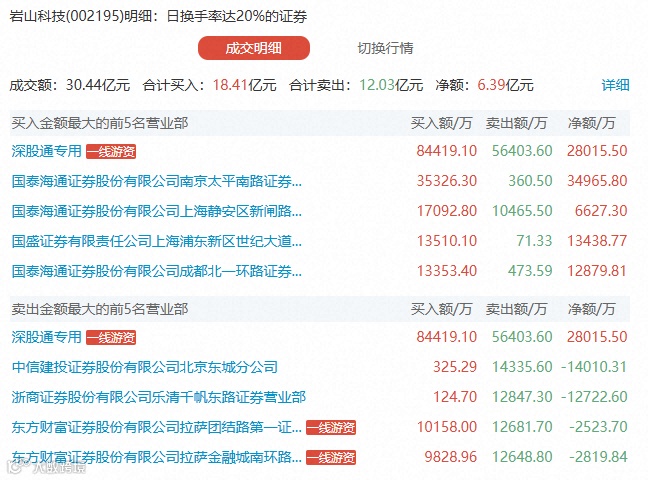Click the title 岩山科技(002195)明细
This screenshot has height=480, width=648.
(x=80, y=17)
